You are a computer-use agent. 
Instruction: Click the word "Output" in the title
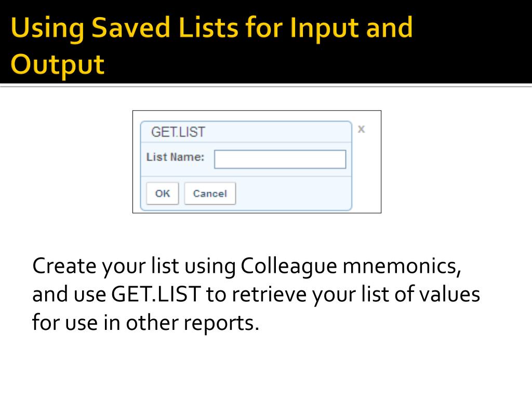tap(57, 64)
